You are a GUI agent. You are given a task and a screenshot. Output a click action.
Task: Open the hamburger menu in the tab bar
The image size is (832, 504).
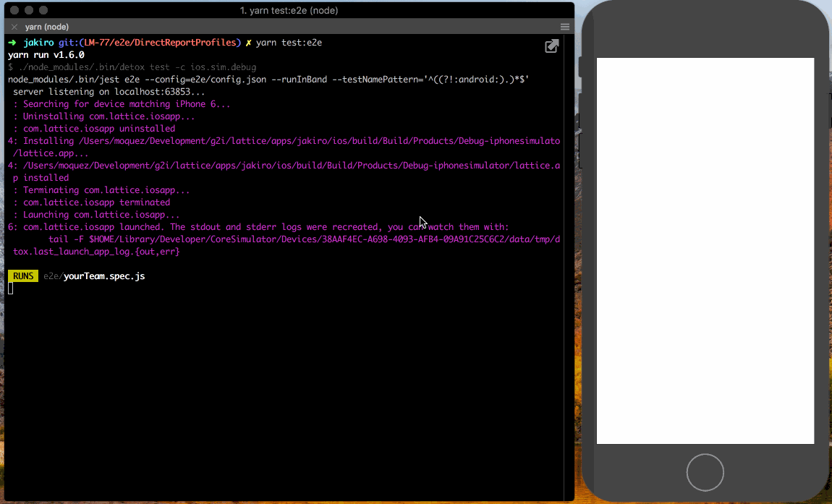click(x=565, y=27)
